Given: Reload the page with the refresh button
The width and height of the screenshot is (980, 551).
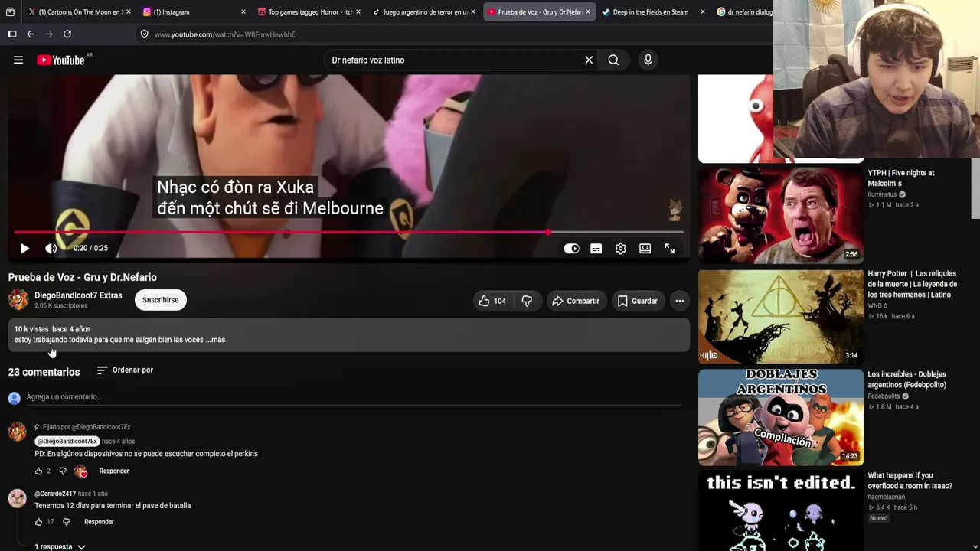Looking at the screenshot, I should point(67,34).
